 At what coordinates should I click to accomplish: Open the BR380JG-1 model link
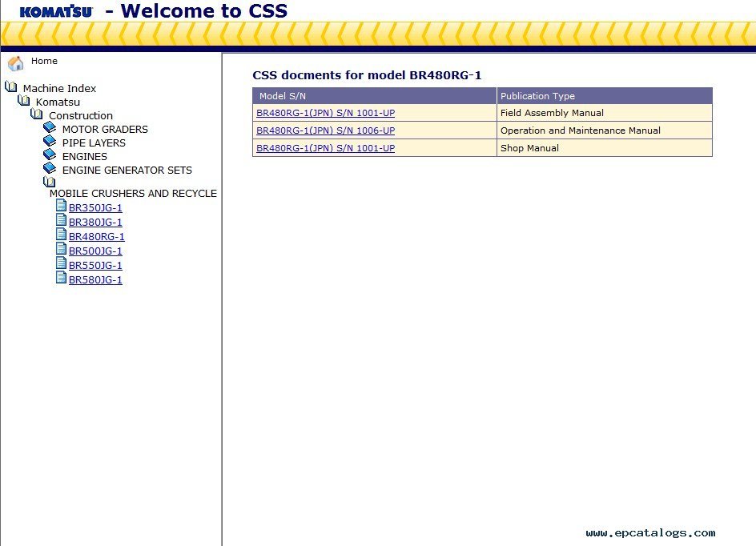point(95,222)
